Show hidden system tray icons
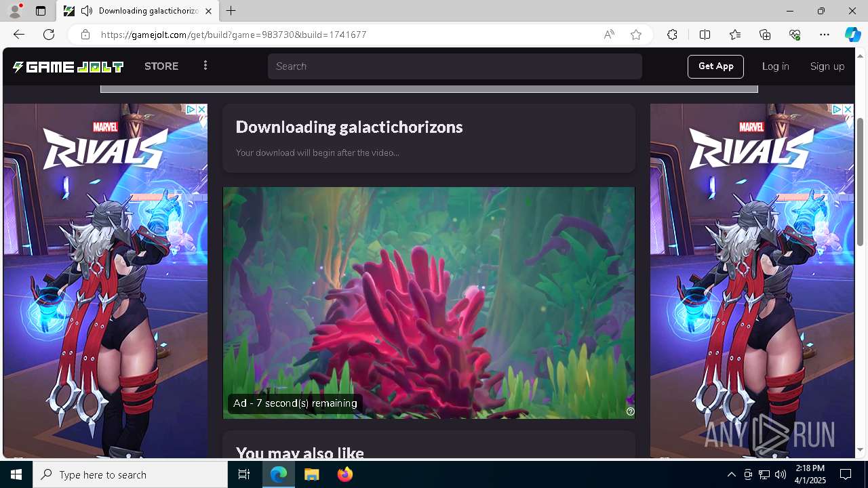The image size is (868, 488). click(731, 474)
